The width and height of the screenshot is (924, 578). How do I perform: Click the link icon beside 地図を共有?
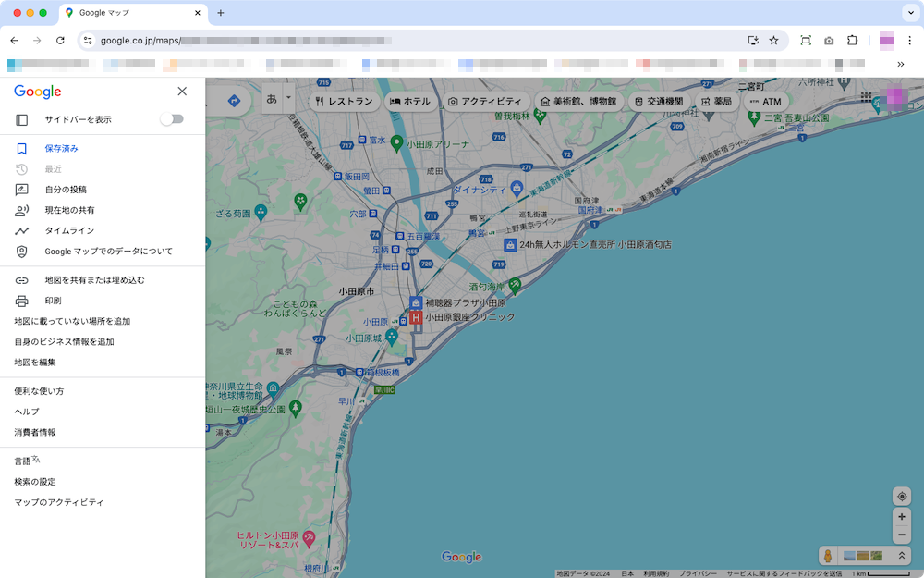pos(22,281)
